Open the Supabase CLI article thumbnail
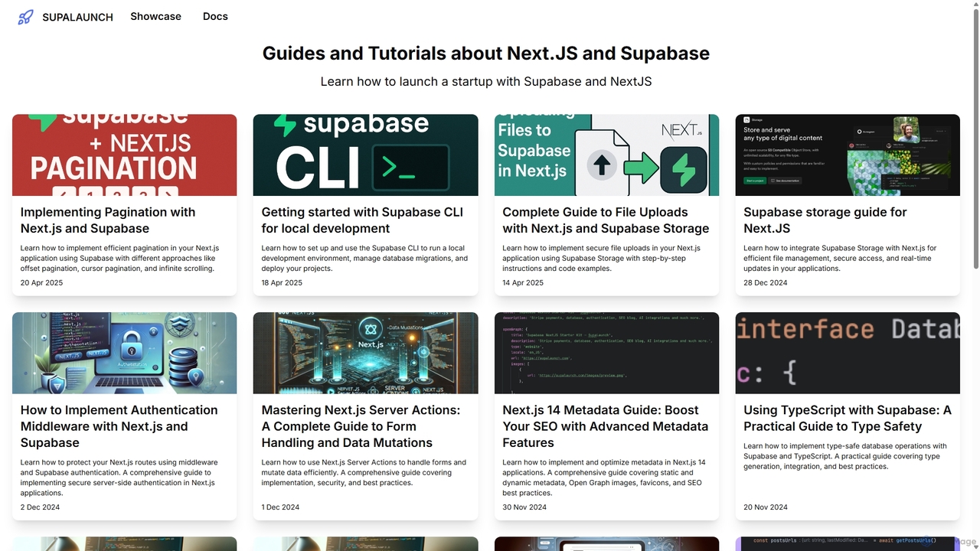The width and height of the screenshot is (980, 551). (366, 155)
